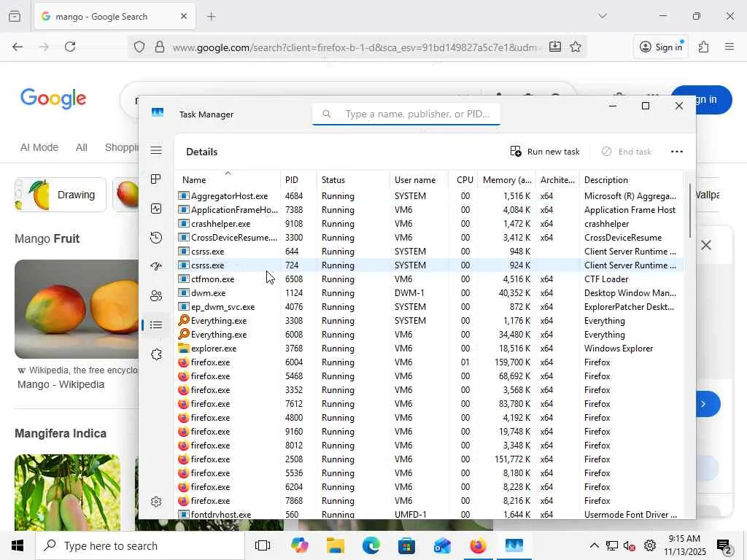This screenshot has height=560, width=747.
Task: Select AggregatorHost.exe process row
Action: 429,195
